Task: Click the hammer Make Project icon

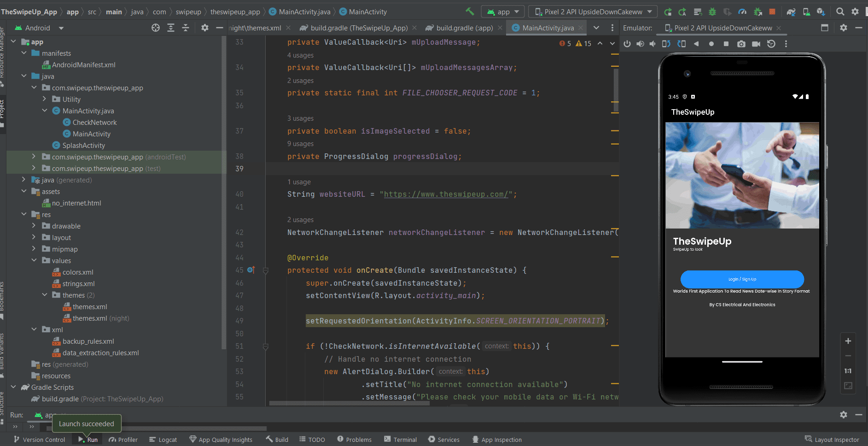Action: point(470,12)
